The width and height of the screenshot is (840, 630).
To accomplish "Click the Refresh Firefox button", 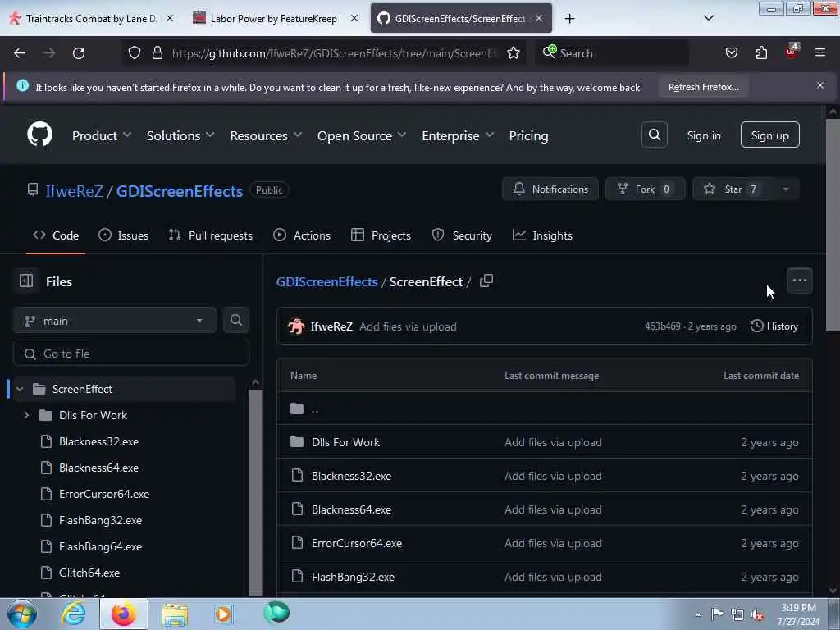I will click(x=703, y=87).
